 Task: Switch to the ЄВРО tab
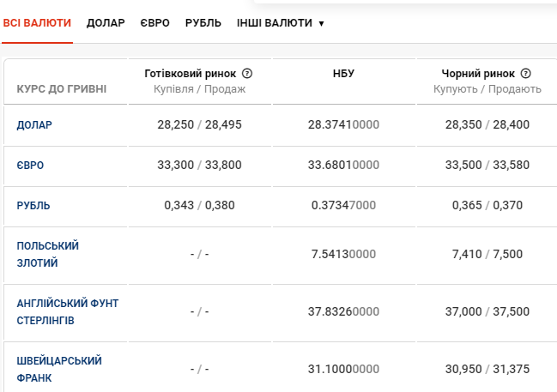[154, 23]
